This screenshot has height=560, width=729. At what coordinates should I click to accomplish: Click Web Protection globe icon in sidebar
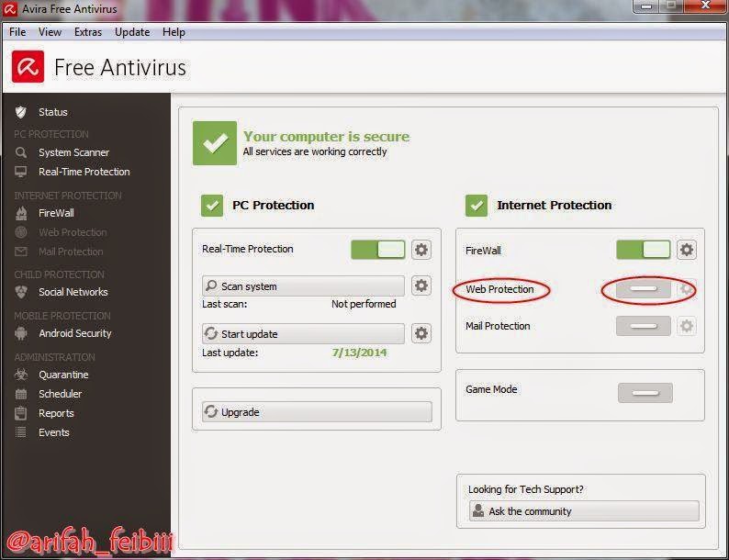[21, 232]
